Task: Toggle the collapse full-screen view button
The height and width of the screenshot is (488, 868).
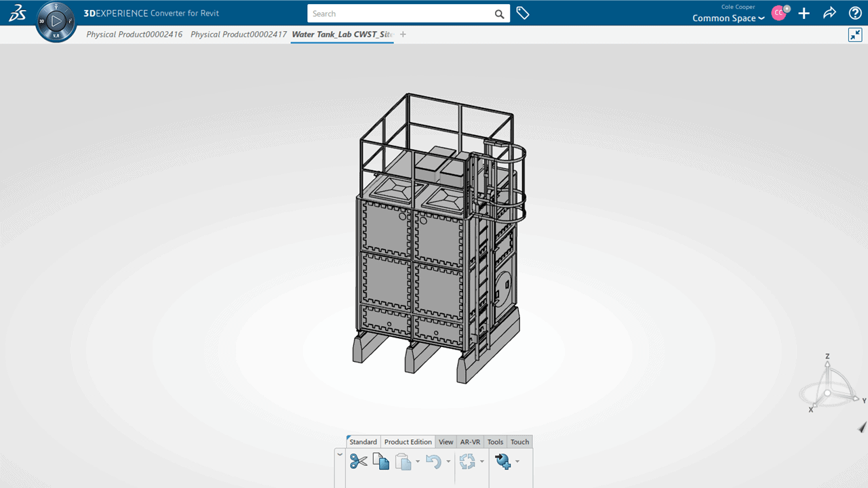Action: 855,35
